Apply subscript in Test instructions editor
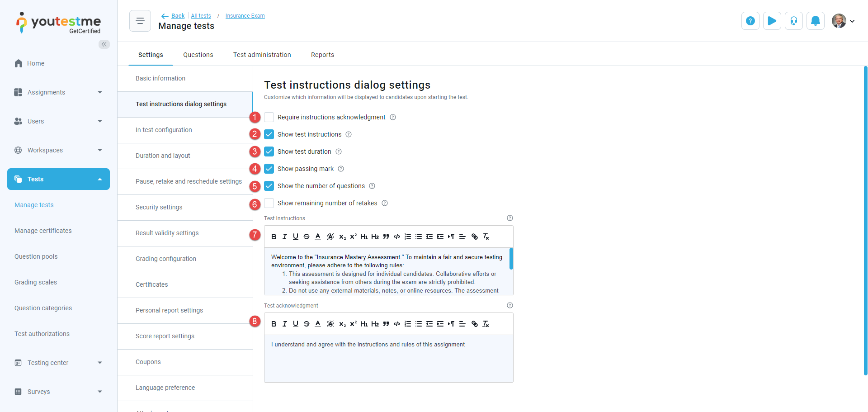This screenshot has height=412, width=868. pyautogui.click(x=343, y=237)
